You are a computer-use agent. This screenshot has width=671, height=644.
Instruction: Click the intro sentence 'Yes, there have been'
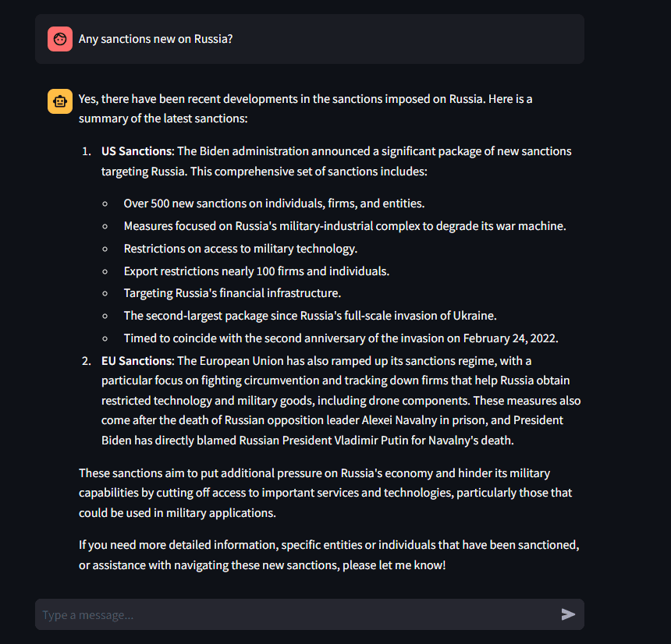pos(304,100)
